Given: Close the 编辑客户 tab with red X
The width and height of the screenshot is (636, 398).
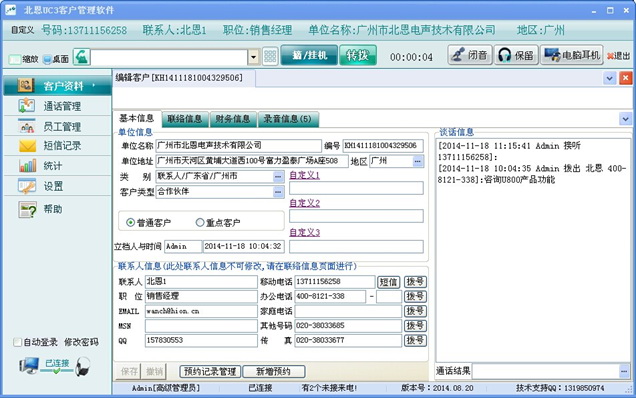Looking at the screenshot, I should point(625,78).
